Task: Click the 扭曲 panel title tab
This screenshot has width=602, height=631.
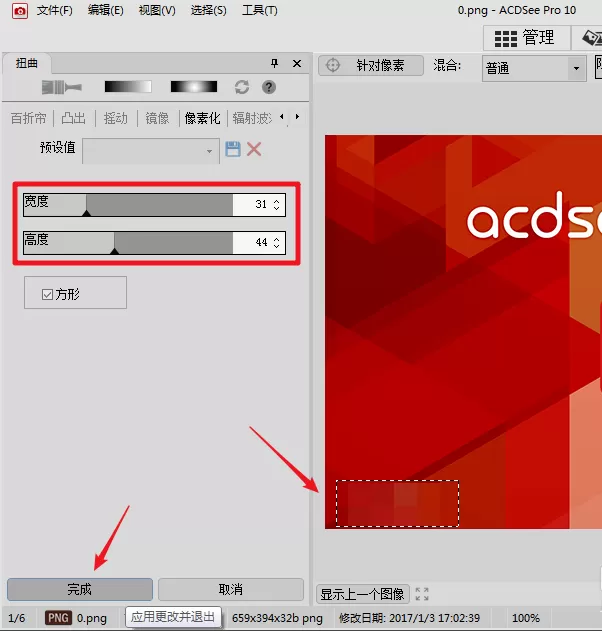Action: click(27, 63)
